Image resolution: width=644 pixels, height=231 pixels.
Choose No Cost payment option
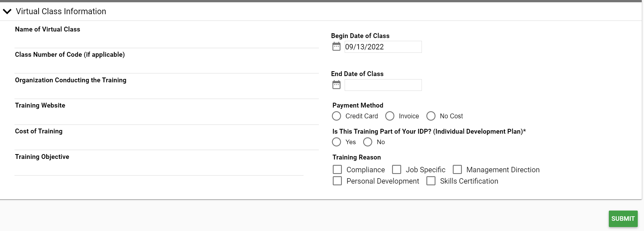(x=431, y=116)
